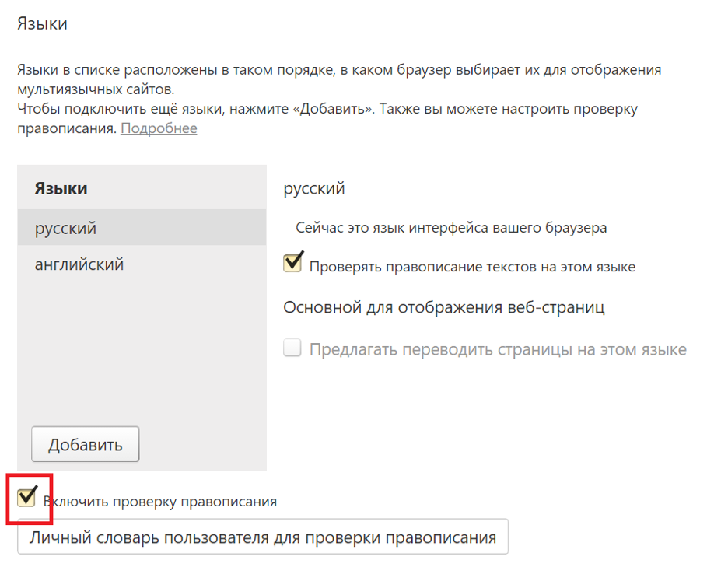The height and width of the screenshot is (567, 728).
Task: Tick the "Предлагать переводить страницы" checkbox box
Action: point(292,349)
